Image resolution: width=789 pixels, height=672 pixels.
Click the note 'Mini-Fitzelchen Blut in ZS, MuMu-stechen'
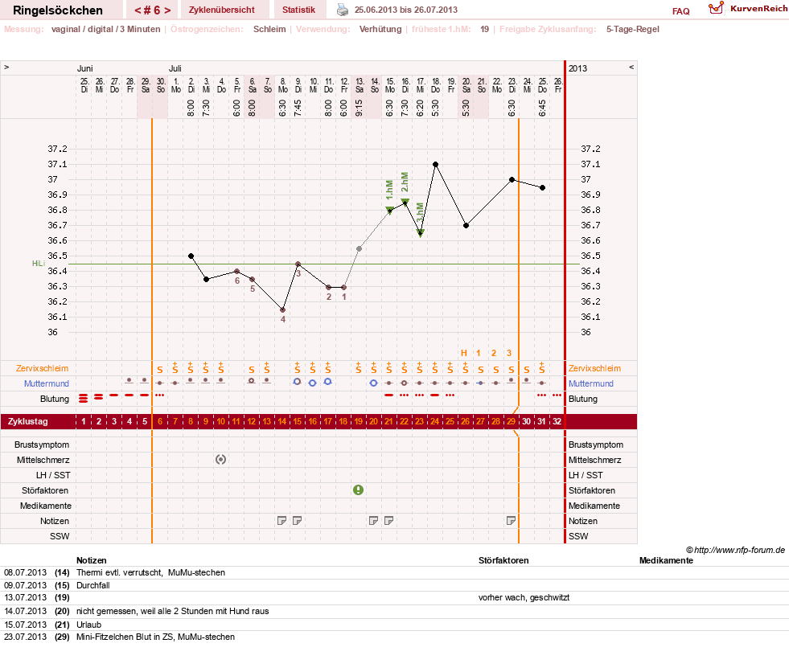[x=155, y=637]
